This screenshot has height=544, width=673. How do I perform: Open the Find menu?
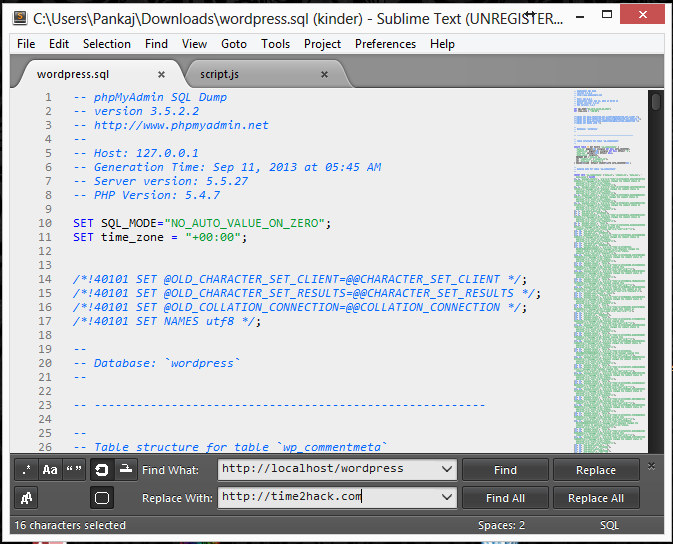[156, 44]
